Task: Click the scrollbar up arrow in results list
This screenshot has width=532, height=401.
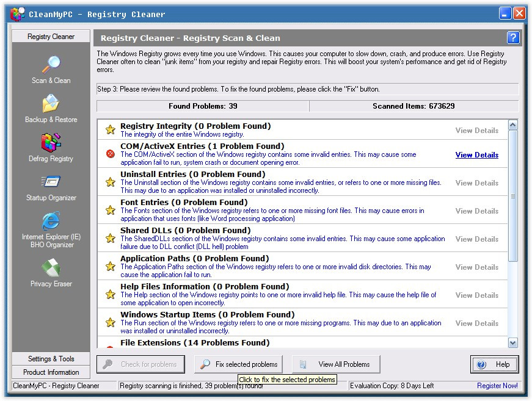Action: point(512,125)
